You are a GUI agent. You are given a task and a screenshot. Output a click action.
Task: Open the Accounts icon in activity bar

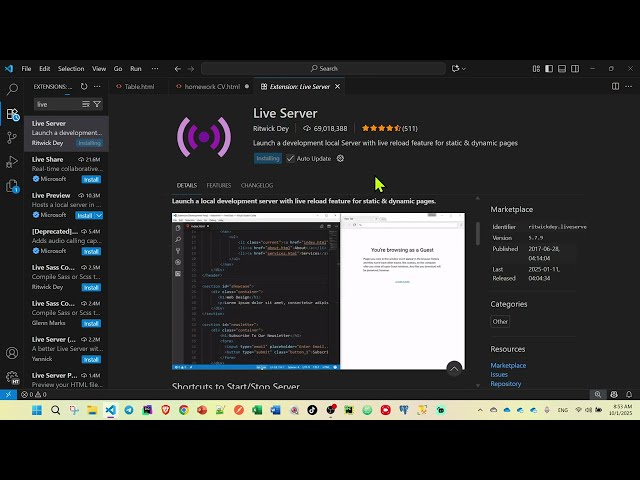[12, 353]
